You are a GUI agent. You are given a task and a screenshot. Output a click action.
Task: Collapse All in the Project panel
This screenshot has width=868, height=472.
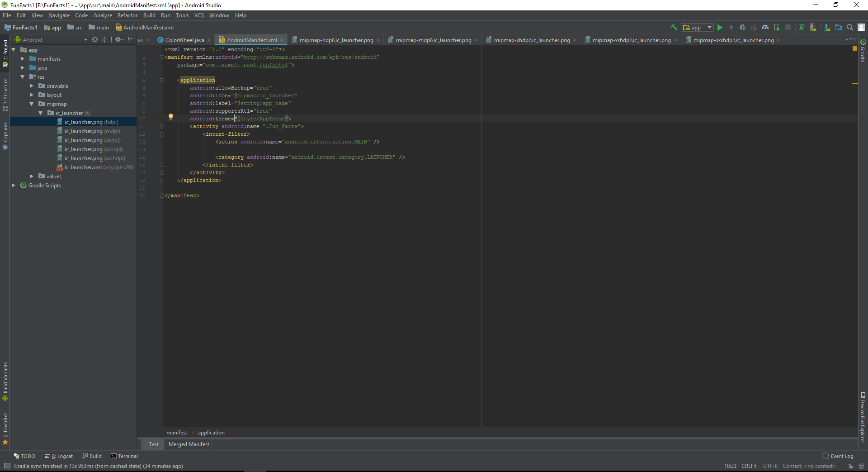(x=105, y=40)
